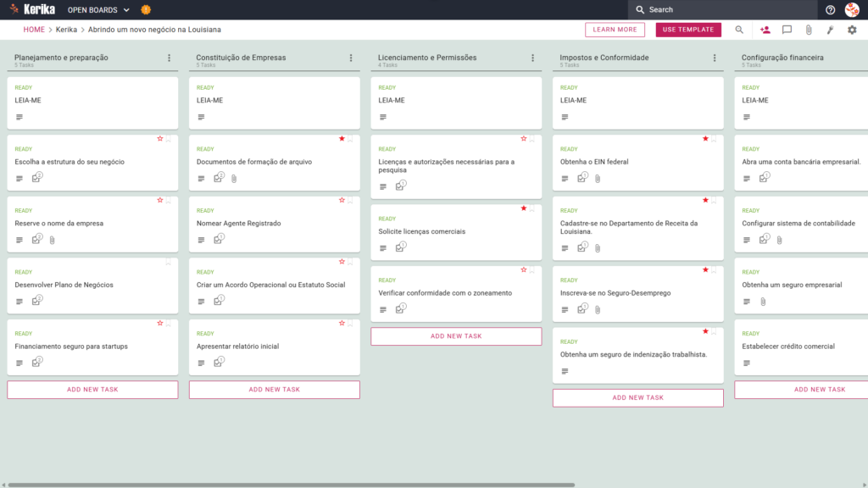Click 'Abrindo um novo negócio na Louisiana' breadcrumb

154,30
